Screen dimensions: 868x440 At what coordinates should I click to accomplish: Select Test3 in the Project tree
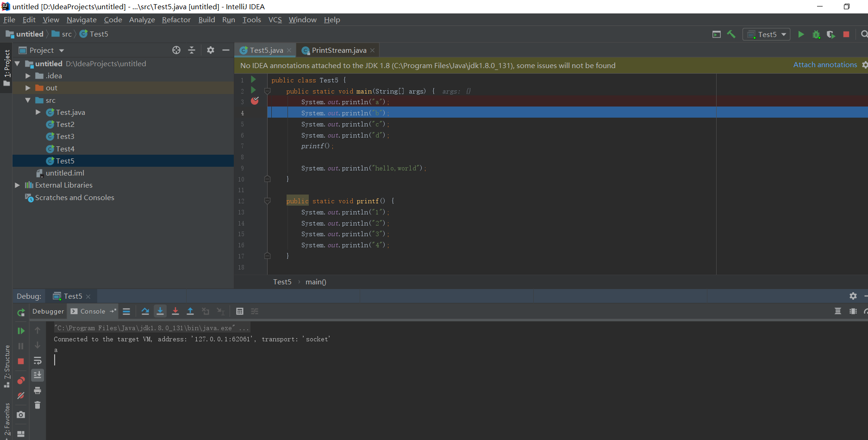tap(65, 137)
